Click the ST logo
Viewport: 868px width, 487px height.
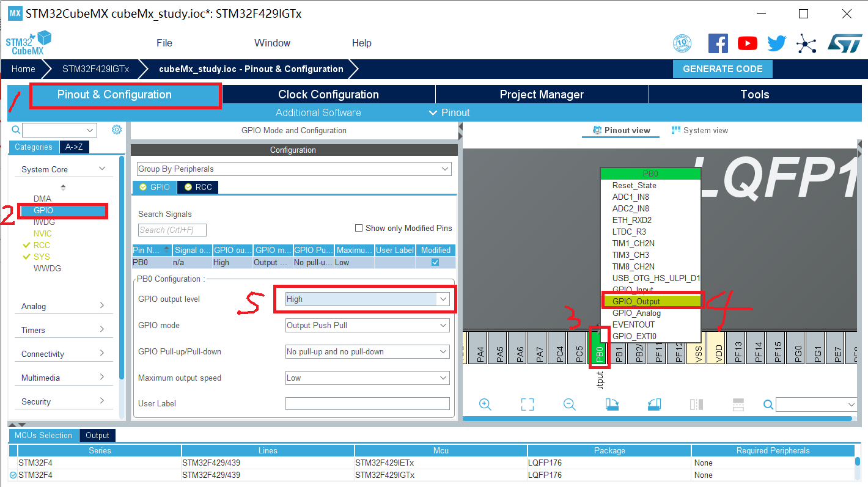pos(845,43)
